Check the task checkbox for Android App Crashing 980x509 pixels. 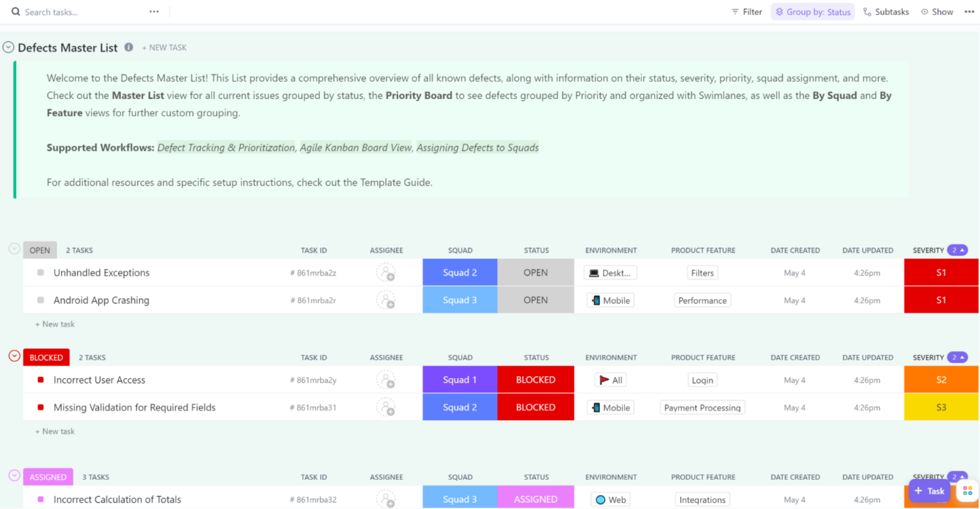[x=40, y=300]
